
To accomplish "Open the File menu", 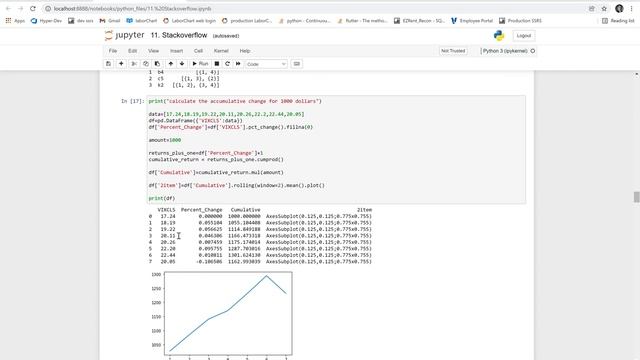I will (x=113, y=51).
